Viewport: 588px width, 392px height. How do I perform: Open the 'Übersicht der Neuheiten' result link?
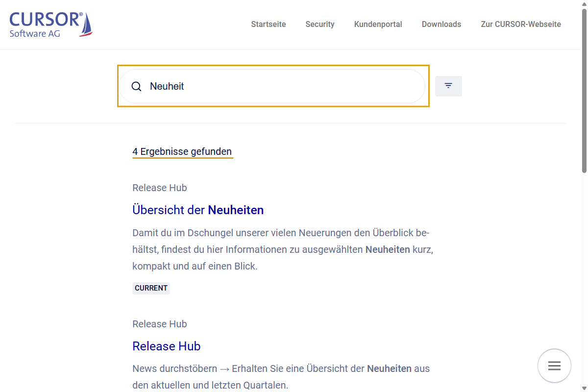(x=198, y=210)
